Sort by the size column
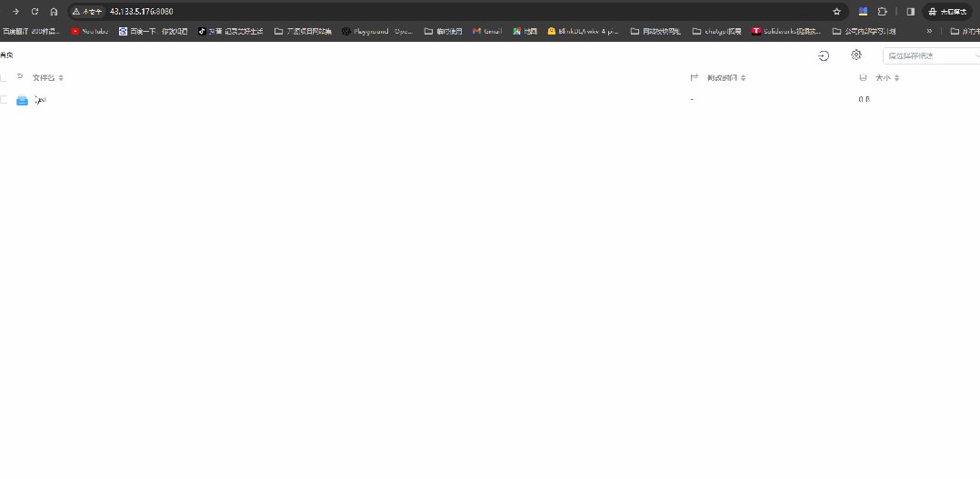Image resolution: width=980 pixels, height=479 pixels. [883, 78]
